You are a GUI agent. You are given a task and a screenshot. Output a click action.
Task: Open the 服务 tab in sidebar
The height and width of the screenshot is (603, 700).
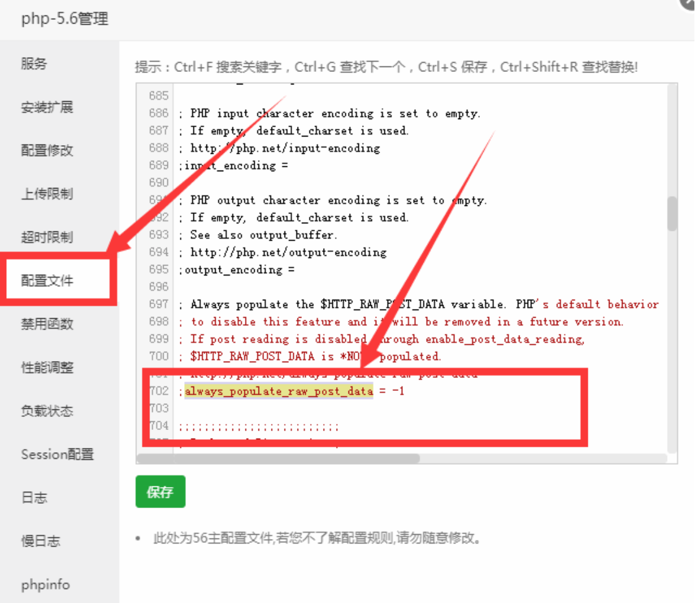[x=34, y=64]
